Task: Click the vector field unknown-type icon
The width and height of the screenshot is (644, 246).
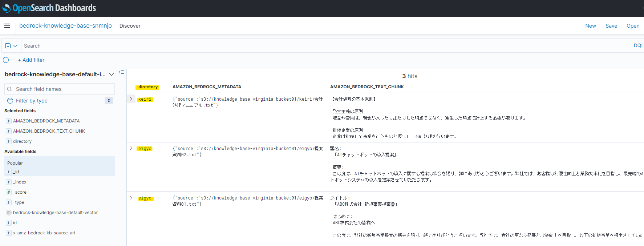Action: point(9,213)
